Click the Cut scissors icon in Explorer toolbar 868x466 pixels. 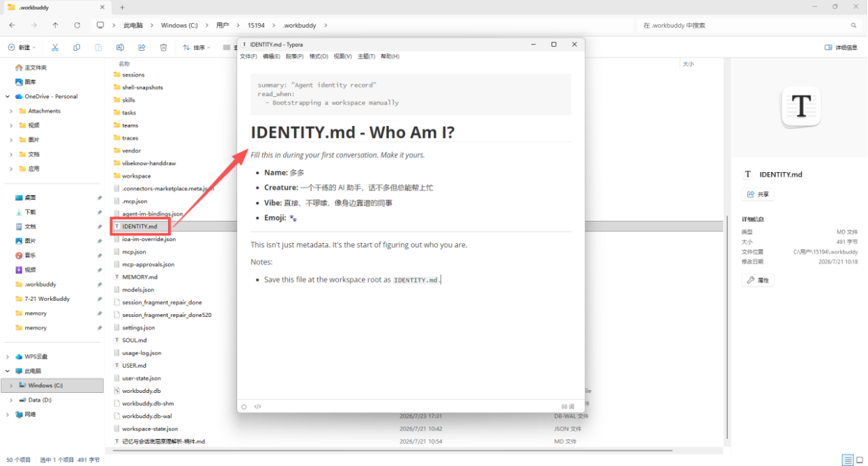(x=55, y=47)
